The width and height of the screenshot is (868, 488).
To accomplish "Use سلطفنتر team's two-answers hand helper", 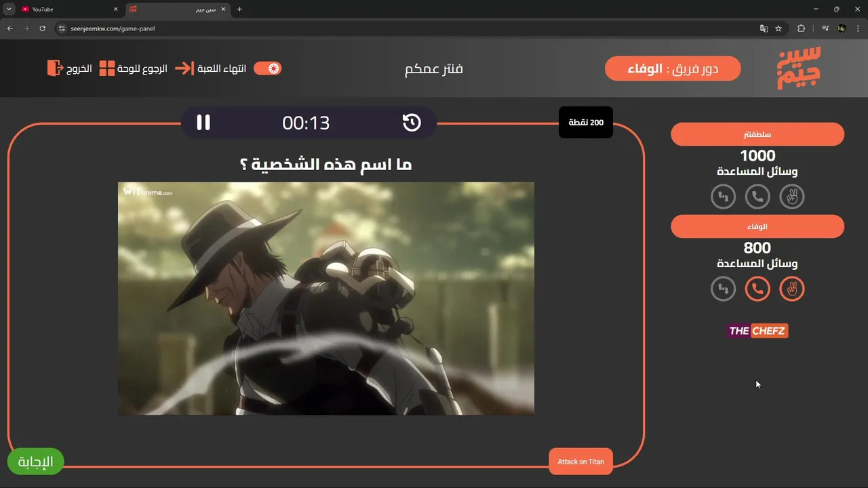I will (791, 197).
